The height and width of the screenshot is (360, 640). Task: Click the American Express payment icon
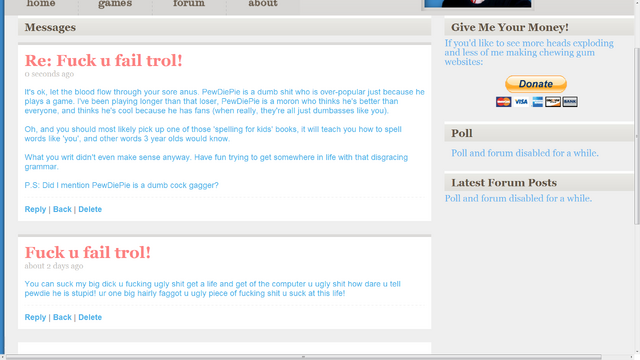point(537,102)
